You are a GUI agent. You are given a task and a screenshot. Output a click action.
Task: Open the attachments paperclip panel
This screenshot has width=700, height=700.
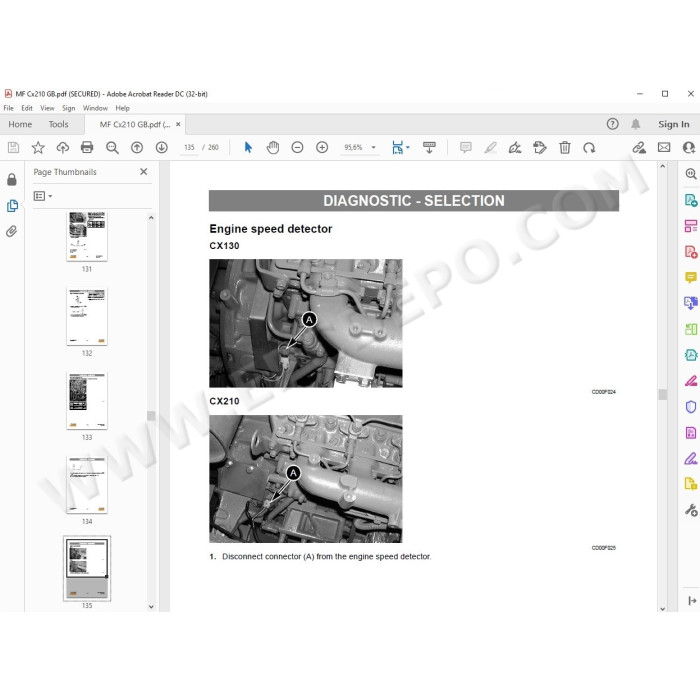pos(12,231)
